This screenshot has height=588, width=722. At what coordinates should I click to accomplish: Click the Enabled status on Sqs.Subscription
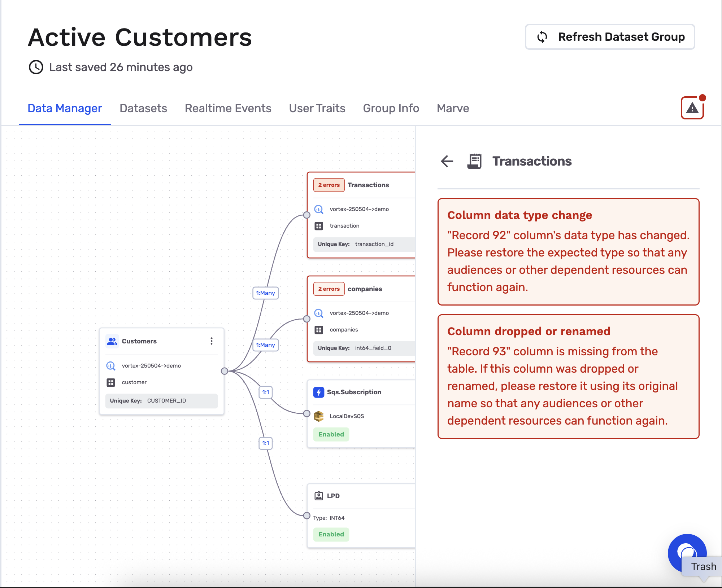pos(331,434)
